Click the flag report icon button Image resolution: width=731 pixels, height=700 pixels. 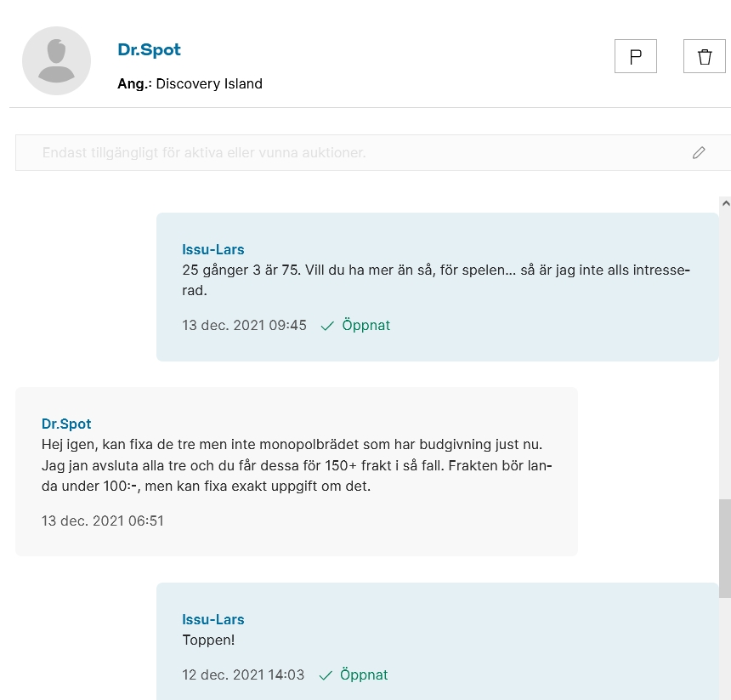636,56
